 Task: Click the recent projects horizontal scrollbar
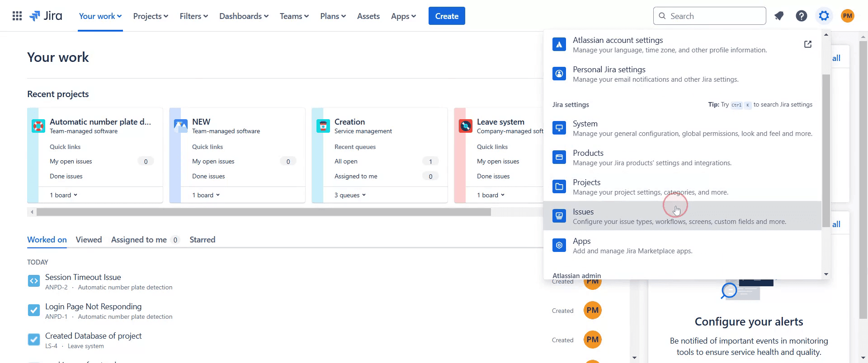[x=264, y=212]
